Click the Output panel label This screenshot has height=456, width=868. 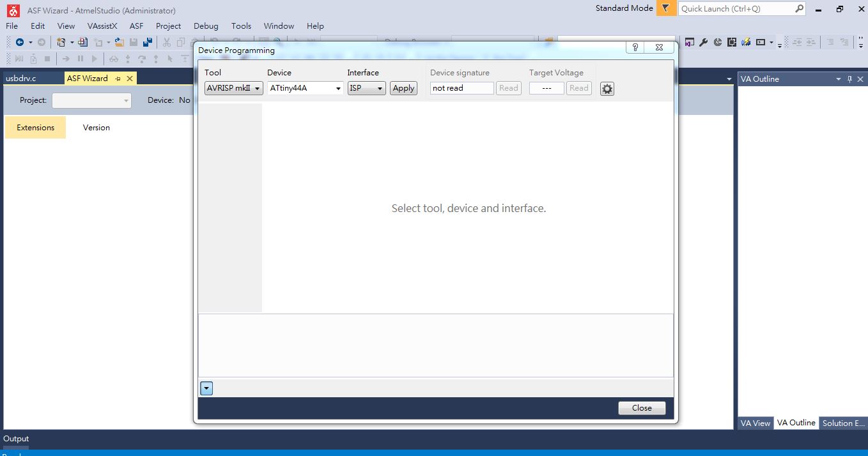pyautogui.click(x=16, y=439)
